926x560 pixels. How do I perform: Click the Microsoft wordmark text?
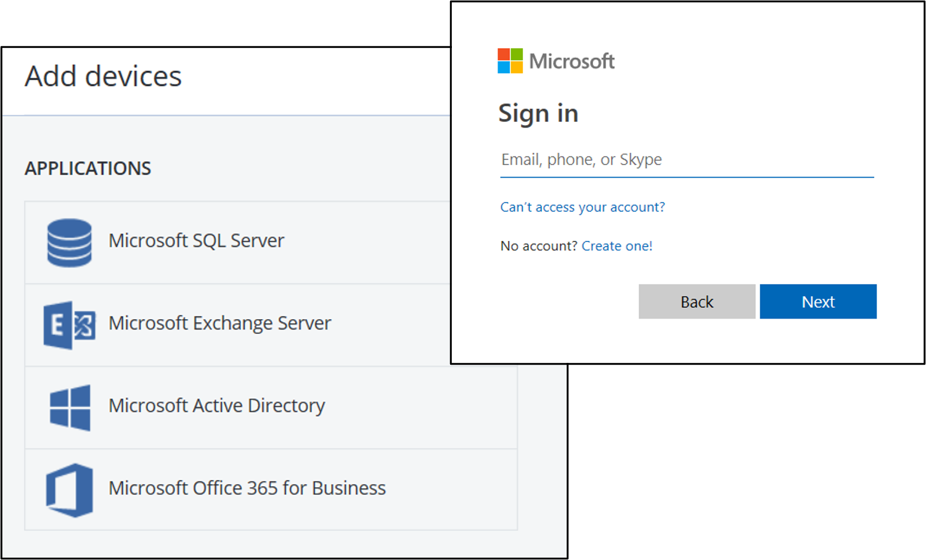pos(572,61)
